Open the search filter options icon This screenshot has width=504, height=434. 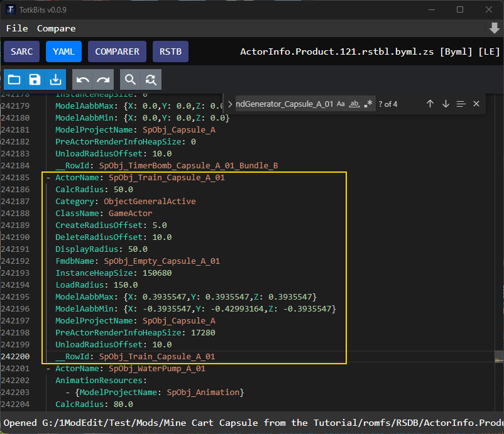pos(461,104)
